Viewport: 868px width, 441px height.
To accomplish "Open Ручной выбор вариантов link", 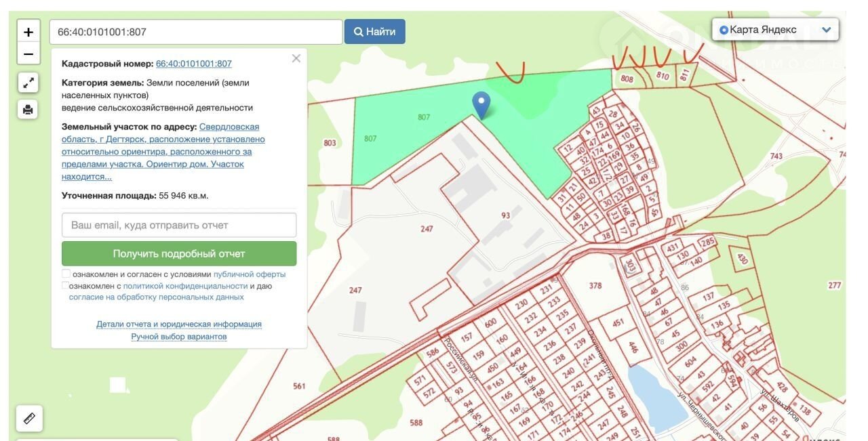I will [179, 336].
